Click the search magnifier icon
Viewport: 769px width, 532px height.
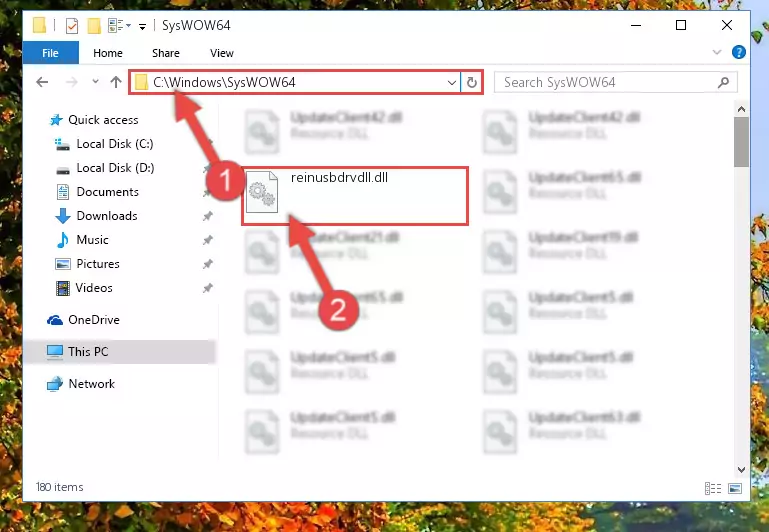723,82
